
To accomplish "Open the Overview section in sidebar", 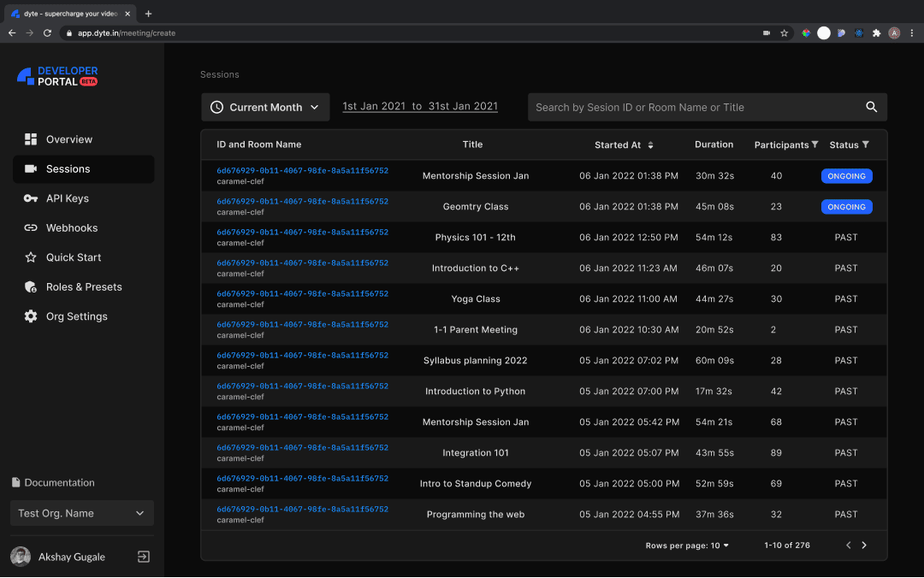I will click(x=68, y=139).
